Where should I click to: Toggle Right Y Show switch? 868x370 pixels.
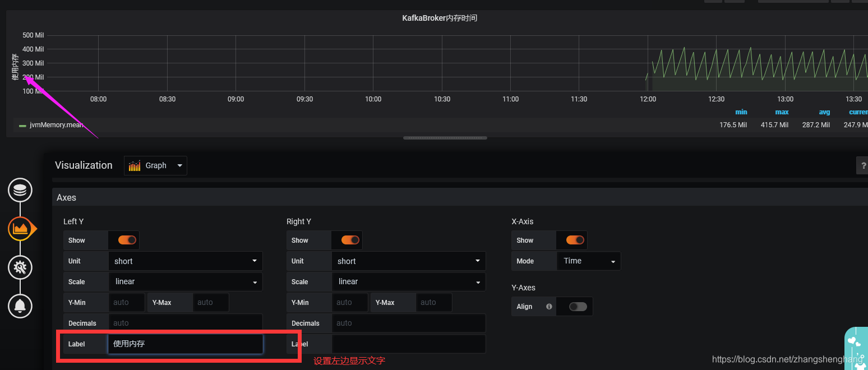click(x=350, y=240)
